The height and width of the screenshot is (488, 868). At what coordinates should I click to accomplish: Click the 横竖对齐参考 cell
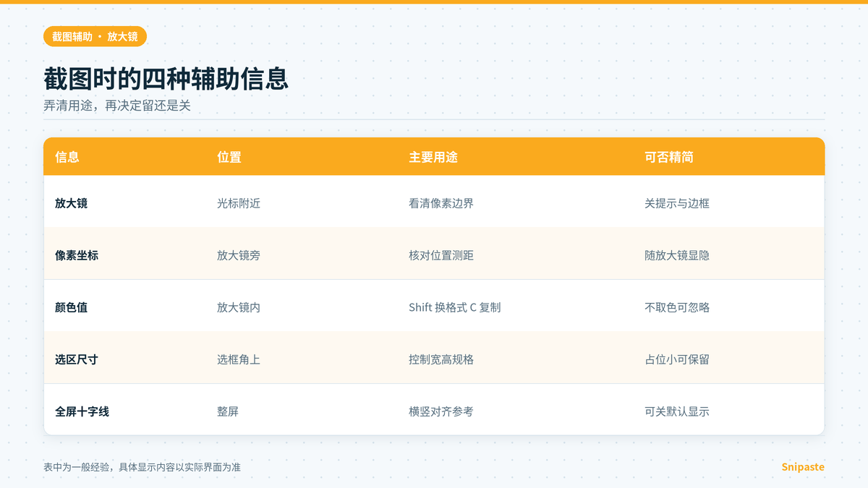(x=441, y=411)
